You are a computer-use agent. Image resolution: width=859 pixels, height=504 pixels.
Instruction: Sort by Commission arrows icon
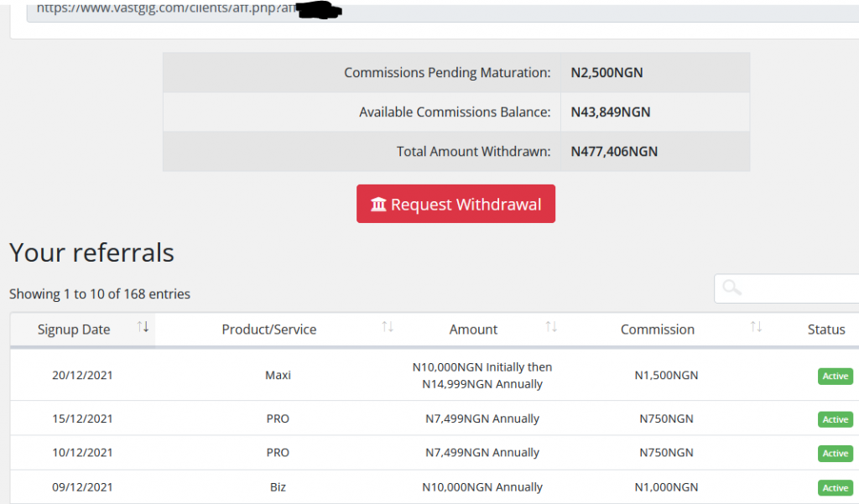(x=756, y=327)
